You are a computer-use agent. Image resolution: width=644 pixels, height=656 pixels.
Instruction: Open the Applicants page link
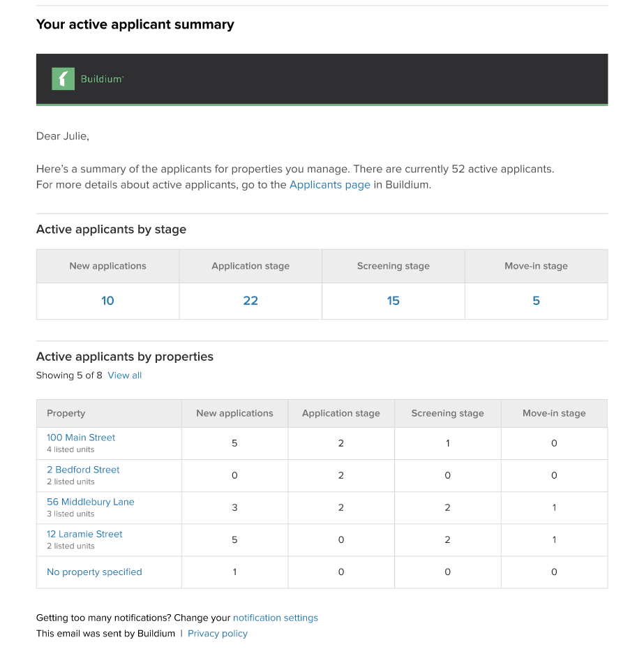point(329,184)
